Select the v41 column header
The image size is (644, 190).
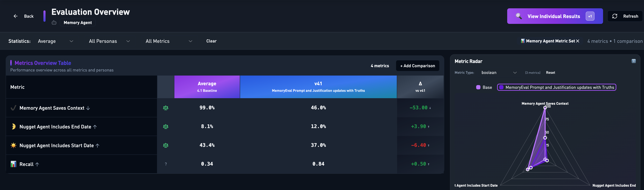click(318, 87)
